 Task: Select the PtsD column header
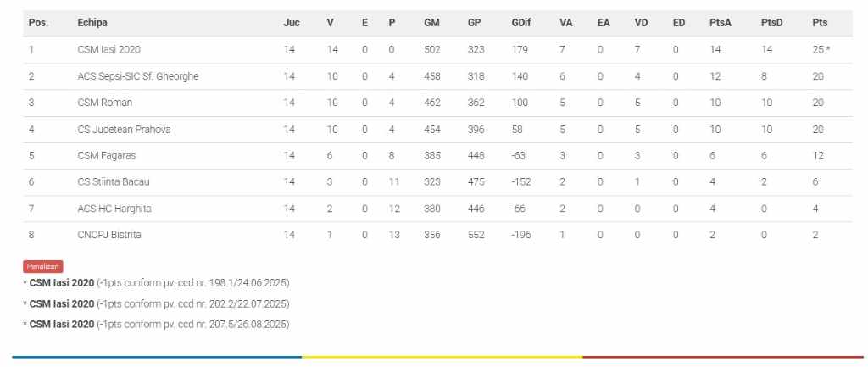pos(771,23)
